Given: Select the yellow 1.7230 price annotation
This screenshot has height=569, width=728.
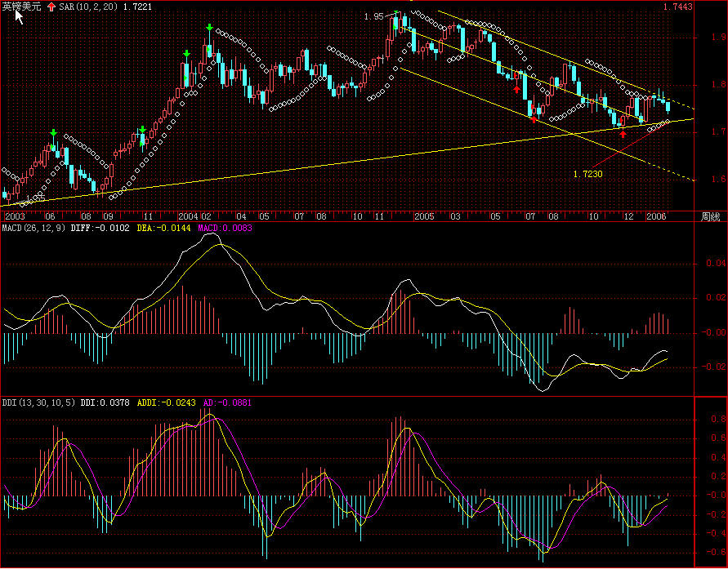Looking at the screenshot, I should point(587,175).
